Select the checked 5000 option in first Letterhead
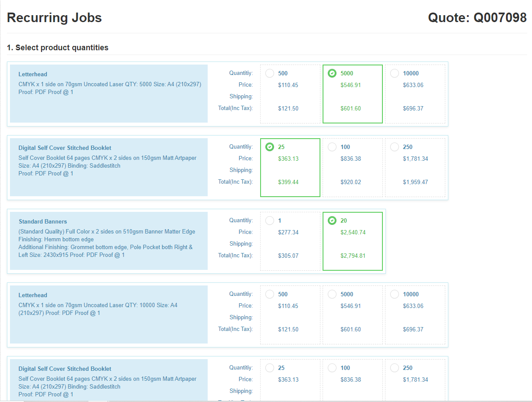Viewport: 532px width, 402px height. click(x=332, y=73)
